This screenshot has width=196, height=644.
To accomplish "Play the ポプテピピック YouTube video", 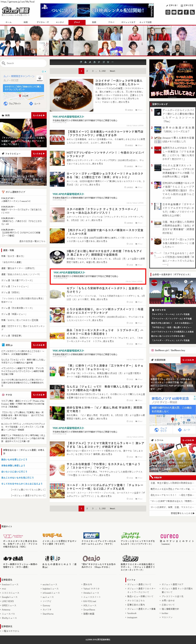I will (x=173, y=291).
